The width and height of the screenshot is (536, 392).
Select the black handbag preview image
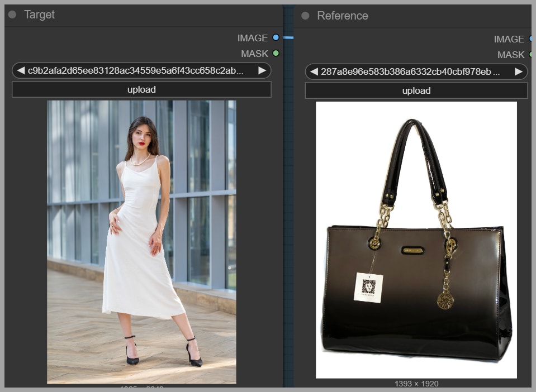coord(416,240)
